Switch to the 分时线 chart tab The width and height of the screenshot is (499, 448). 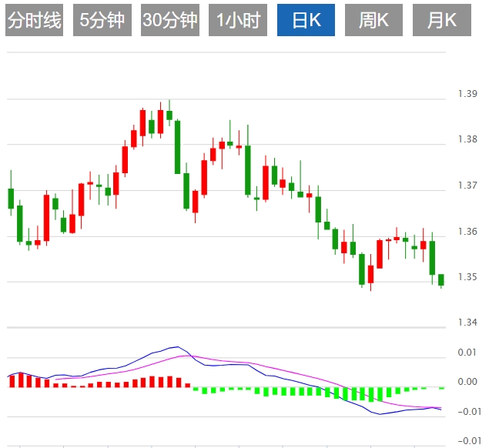35,20
